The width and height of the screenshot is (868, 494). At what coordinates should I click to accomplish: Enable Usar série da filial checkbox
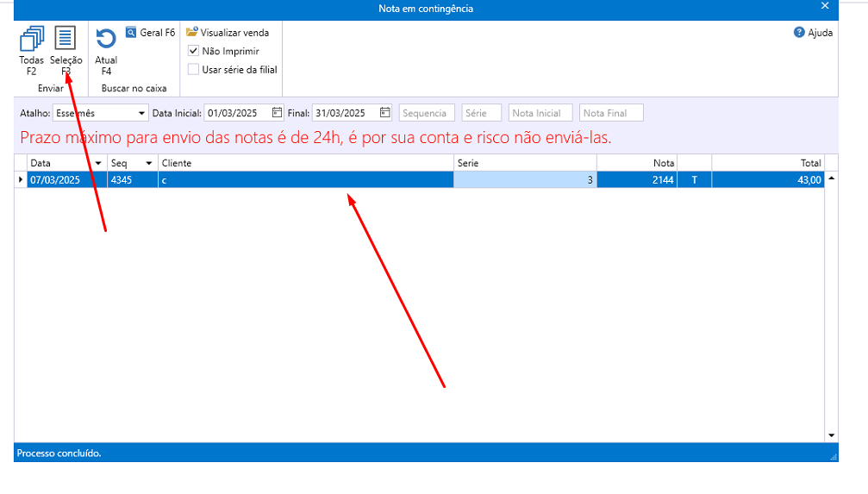(194, 69)
